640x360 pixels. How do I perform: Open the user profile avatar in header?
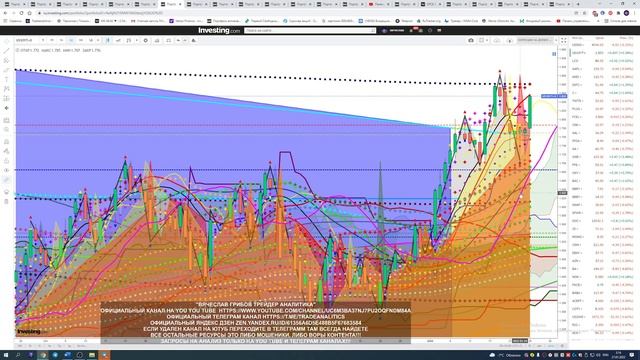click(x=384, y=31)
